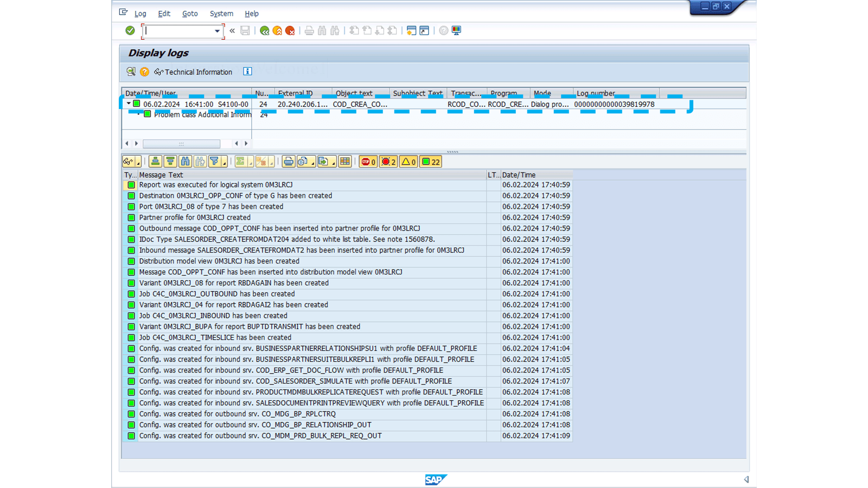Click the Technical Information button
The height and width of the screenshot is (488, 868).
(x=193, y=72)
